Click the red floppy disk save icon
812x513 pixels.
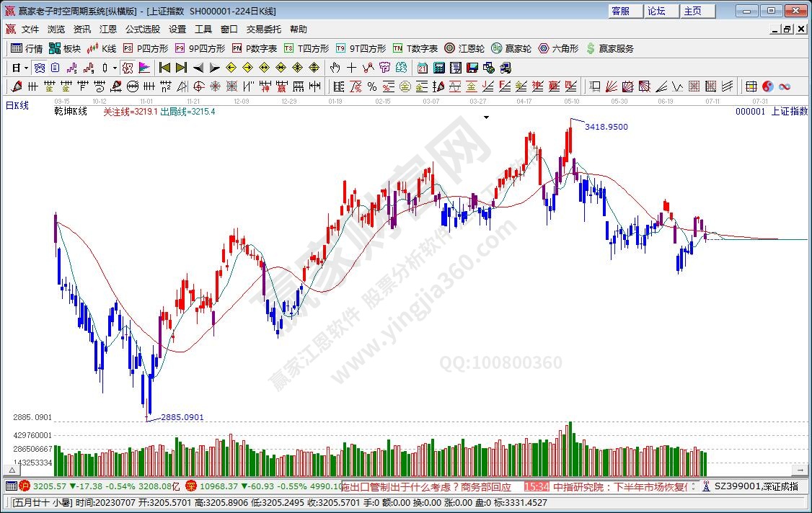tap(472, 68)
